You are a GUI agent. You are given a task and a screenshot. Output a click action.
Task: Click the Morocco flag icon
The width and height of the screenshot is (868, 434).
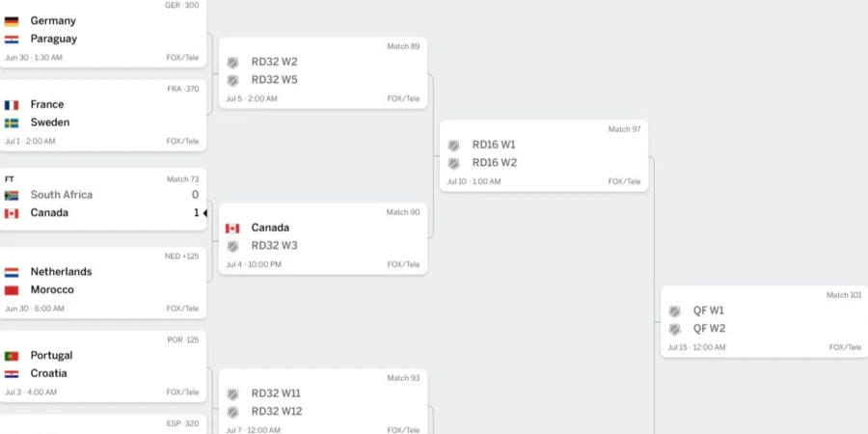(x=11, y=290)
